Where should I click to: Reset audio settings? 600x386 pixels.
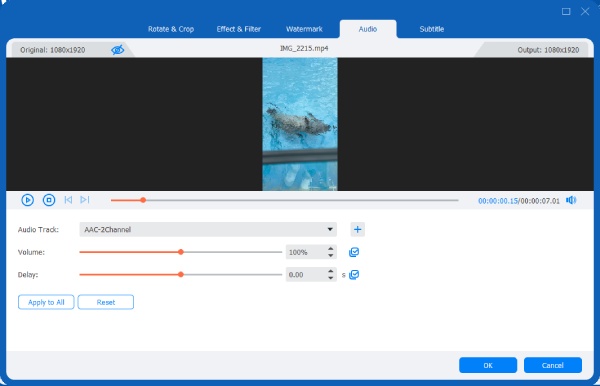pyautogui.click(x=106, y=302)
